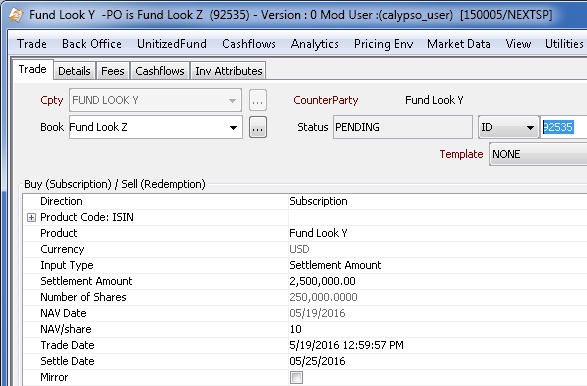Switch to the Details tab
The width and height of the screenshot is (587, 386).
coord(74,71)
